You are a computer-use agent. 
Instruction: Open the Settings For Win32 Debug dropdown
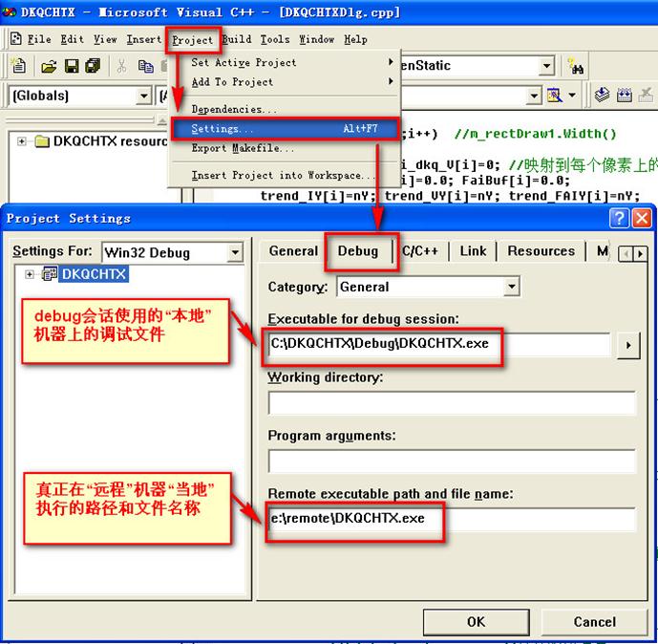point(235,252)
